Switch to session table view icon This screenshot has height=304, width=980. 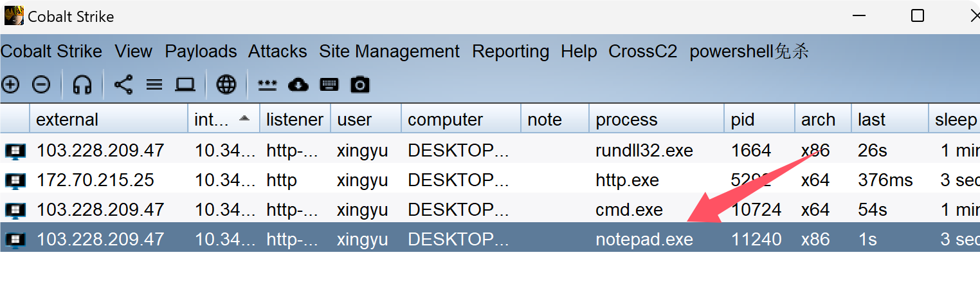tap(154, 84)
